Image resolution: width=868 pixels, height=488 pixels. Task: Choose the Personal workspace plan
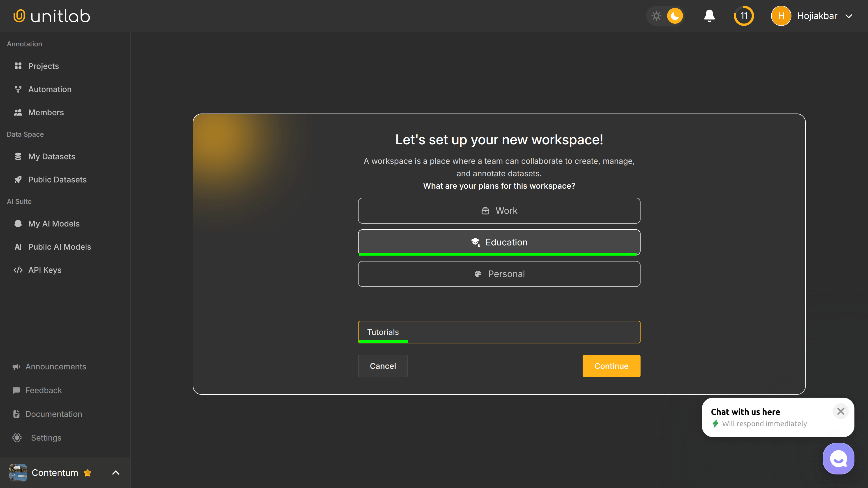coord(499,274)
